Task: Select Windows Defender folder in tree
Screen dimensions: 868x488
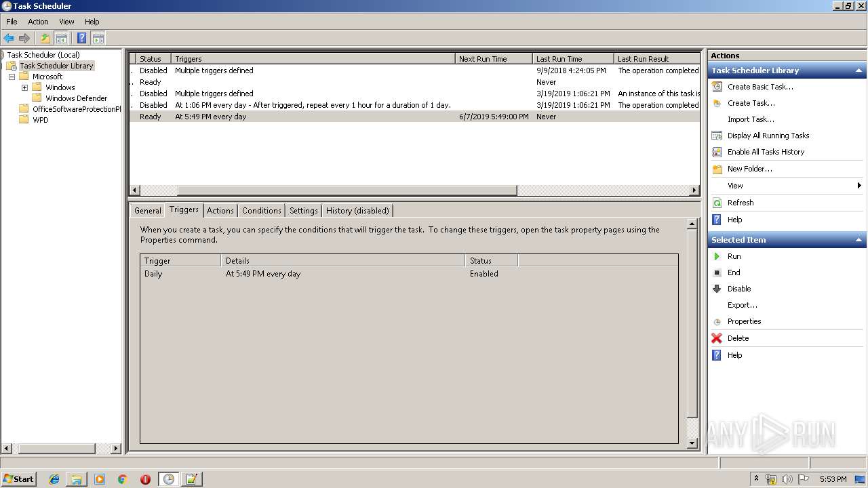Action: point(77,98)
